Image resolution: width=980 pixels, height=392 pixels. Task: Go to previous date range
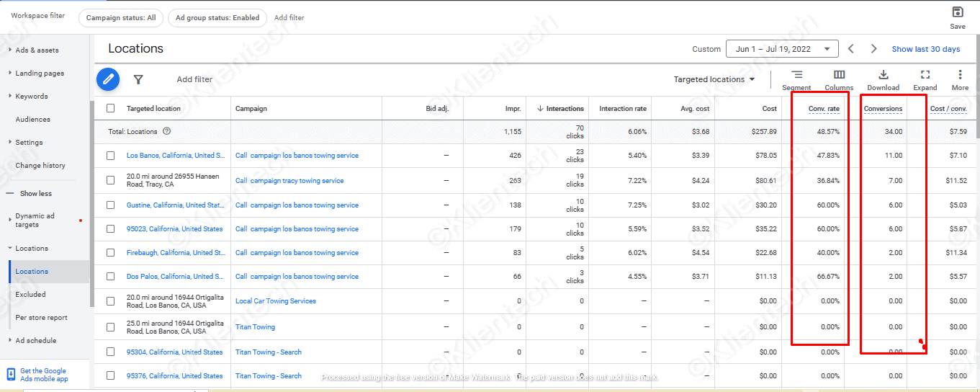851,49
